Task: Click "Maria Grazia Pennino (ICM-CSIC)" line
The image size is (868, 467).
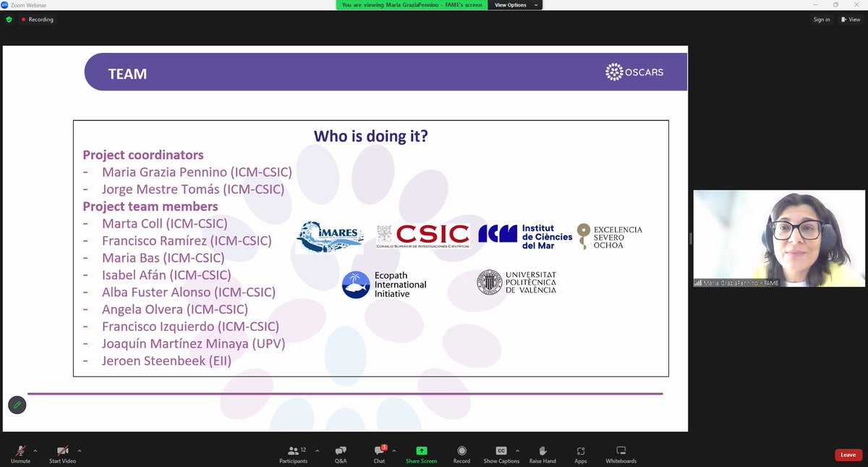Action: 197,172
